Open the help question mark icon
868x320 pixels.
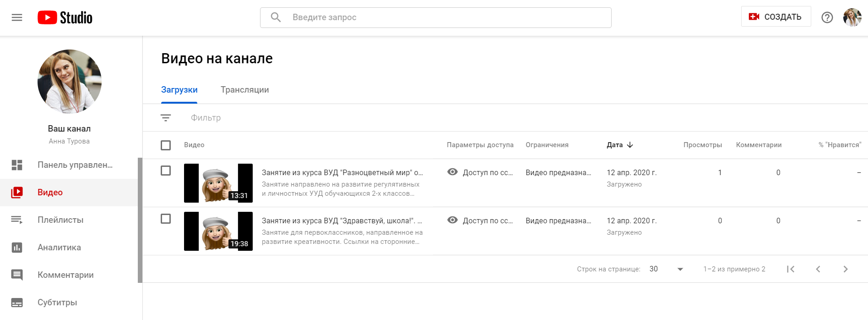[x=827, y=17]
